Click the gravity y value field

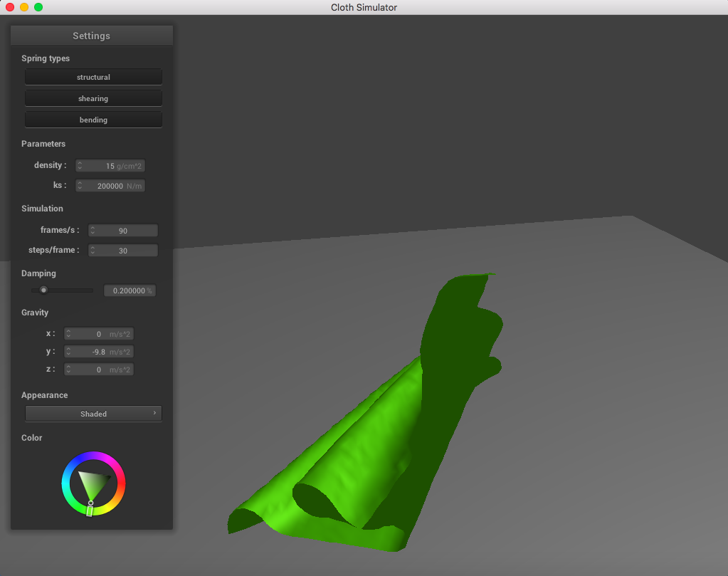(99, 352)
